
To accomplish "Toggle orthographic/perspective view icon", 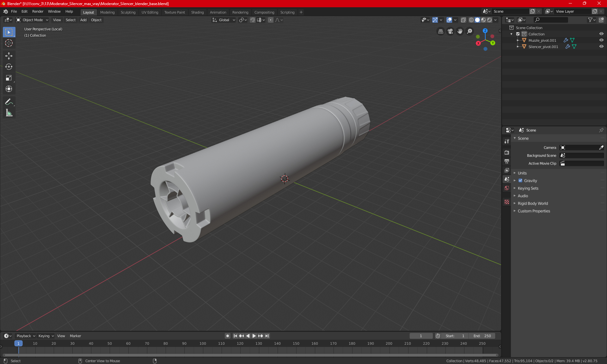I will click(440, 31).
